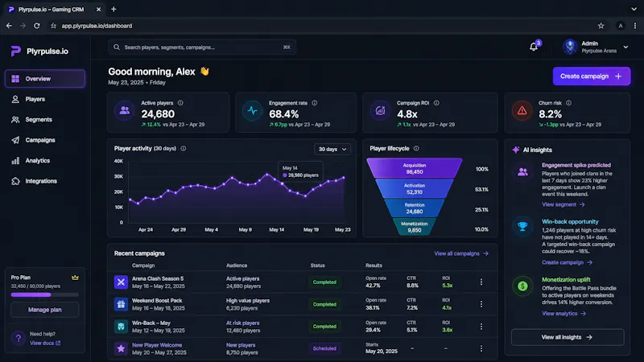Open the notifications bell
Viewport: 644px width, 362px height.
click(x=533, y=47)
